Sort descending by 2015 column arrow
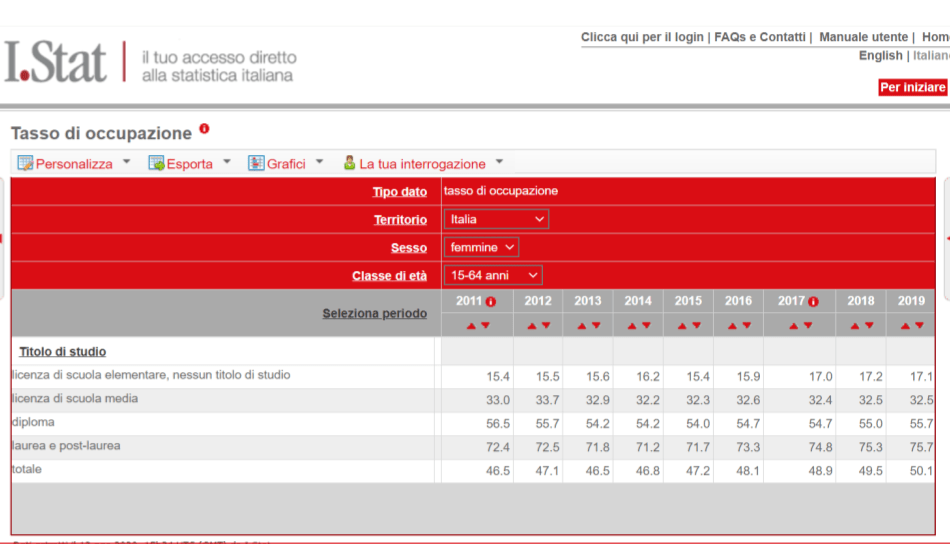This screenshot has height=544, width=950. click(x=696, y=325)
